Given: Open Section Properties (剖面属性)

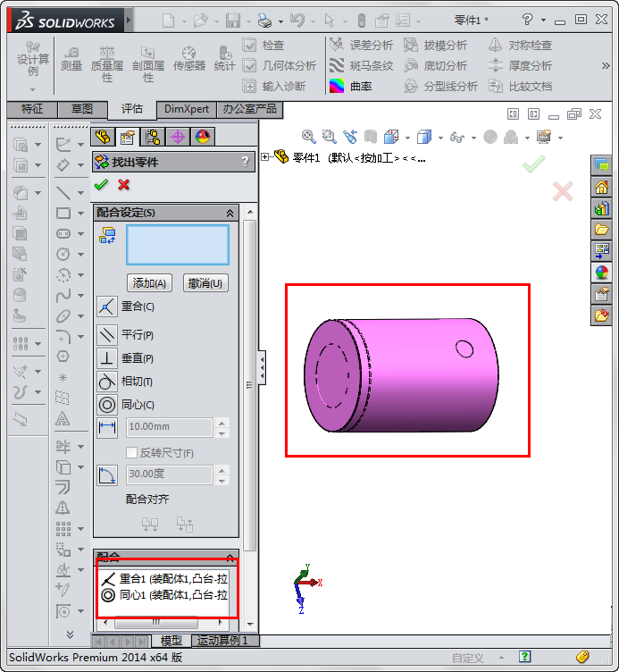Looking at the screenshot, I should 147,64.
